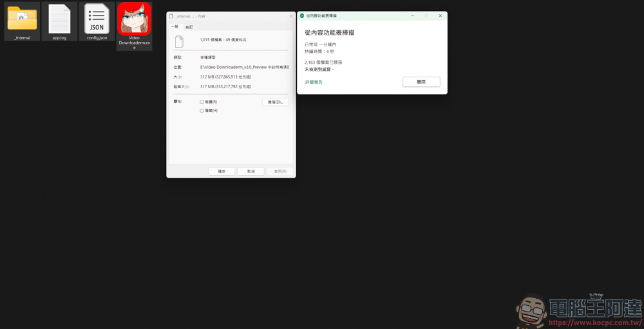This screenshot has width=644, height=329.
Task: Click the location path E:\Video Downloaderm_v2.0_Preview
Action: click(x=244, y=67)
